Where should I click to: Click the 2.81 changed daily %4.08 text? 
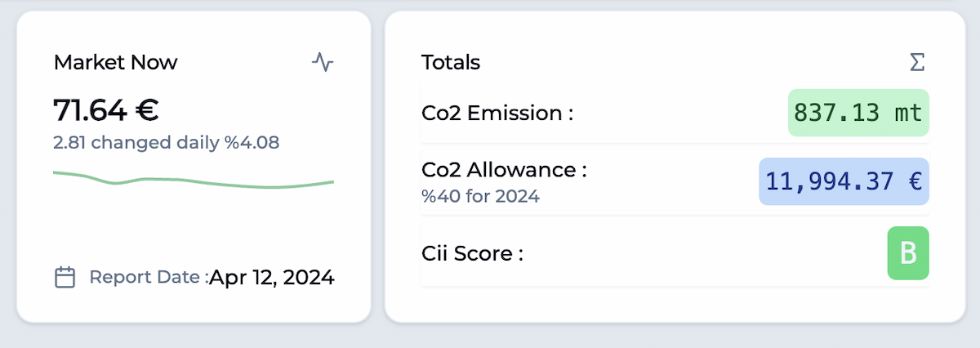[167, 143]
